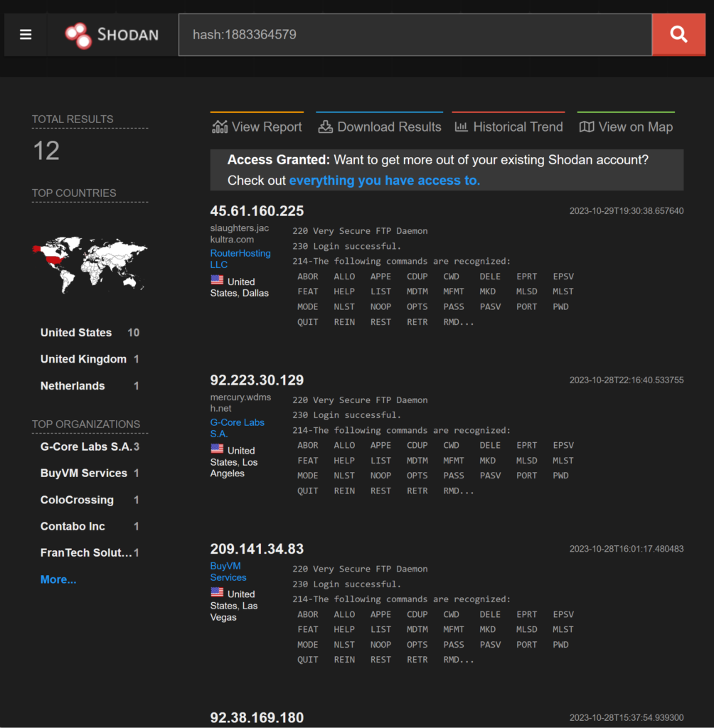This screenshot has width=714, height=728.
Task: Click the View on Map icon
Action: click(x=586, y=127)
